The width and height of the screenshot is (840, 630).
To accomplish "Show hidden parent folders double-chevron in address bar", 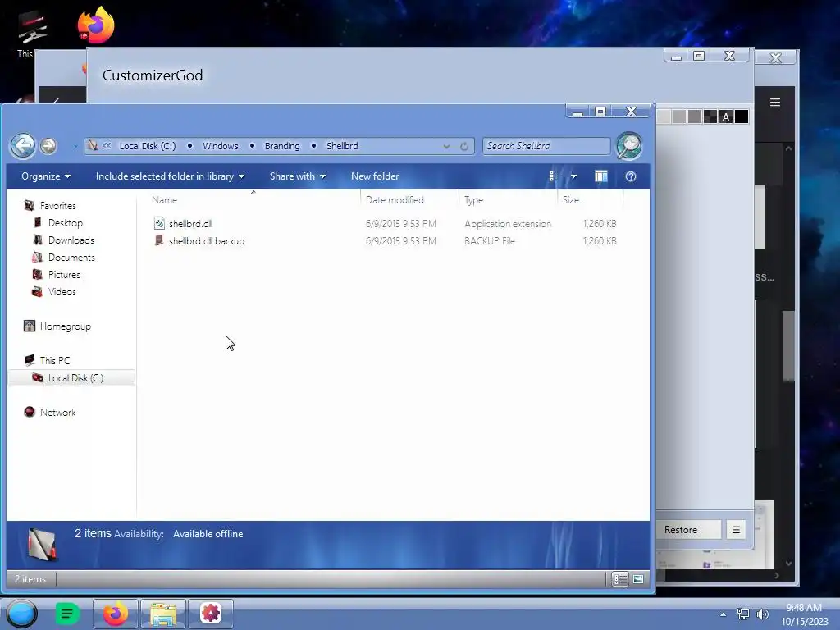I will click(107, 146).
